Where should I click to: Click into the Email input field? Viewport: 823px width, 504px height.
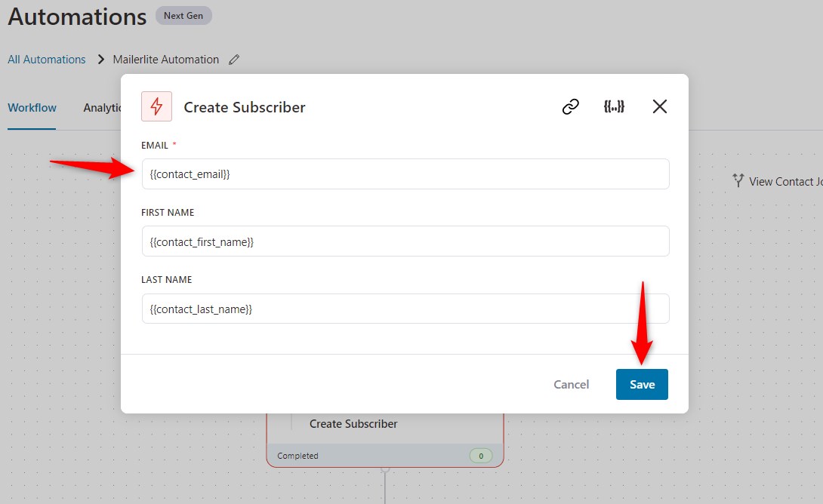405,174
